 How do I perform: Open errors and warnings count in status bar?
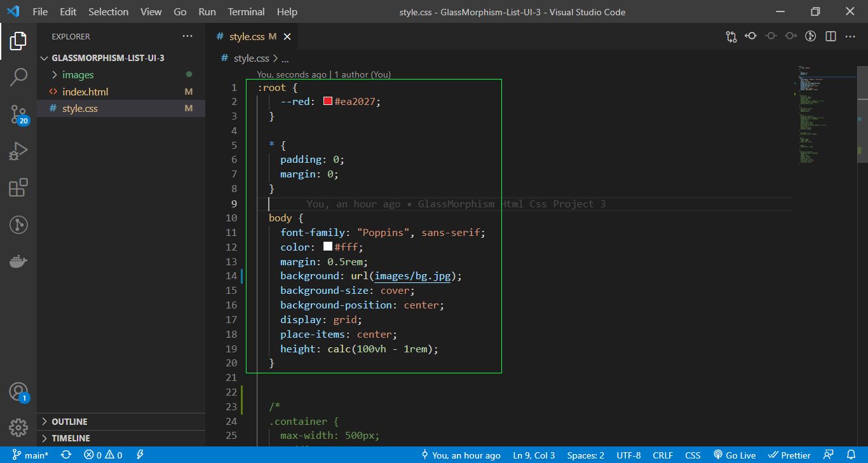(103, 455)
